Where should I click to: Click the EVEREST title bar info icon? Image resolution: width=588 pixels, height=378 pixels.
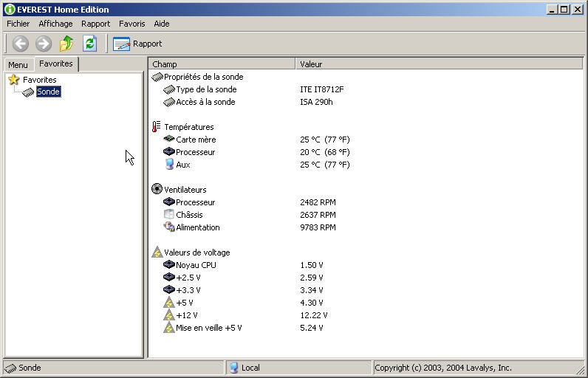[x=10, y=10]
